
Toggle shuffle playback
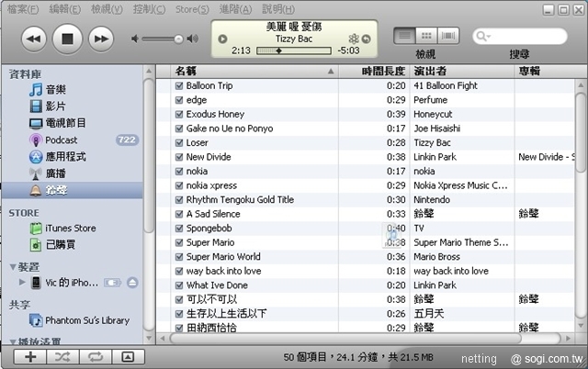click(x=62, y=357)
